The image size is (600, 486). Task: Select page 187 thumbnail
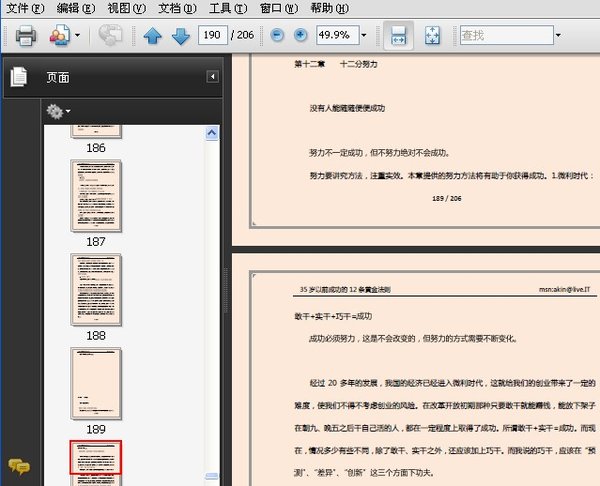[96, 196]
